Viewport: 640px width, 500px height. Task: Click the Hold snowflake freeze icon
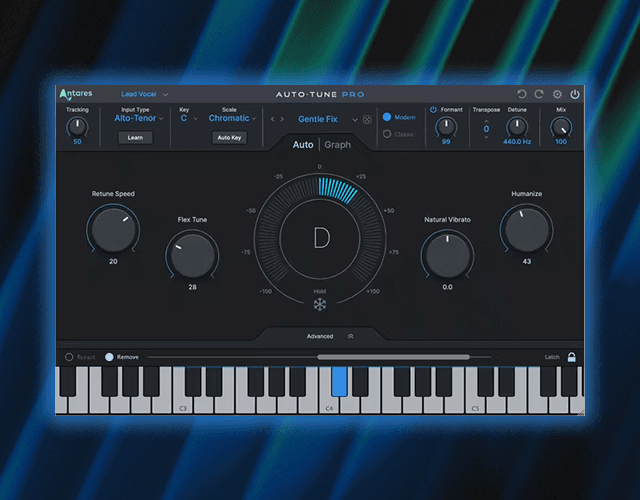320,306
